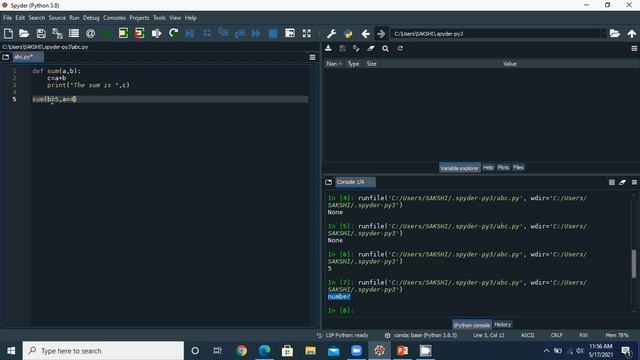
Task: Open the console pane options hamburger menu
Action: coord(634,182)
